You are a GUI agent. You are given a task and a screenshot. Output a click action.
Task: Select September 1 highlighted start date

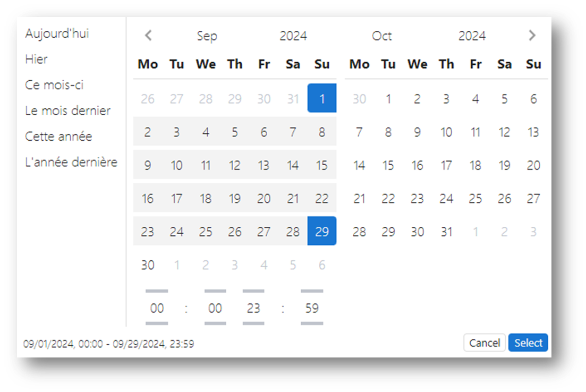322,98
